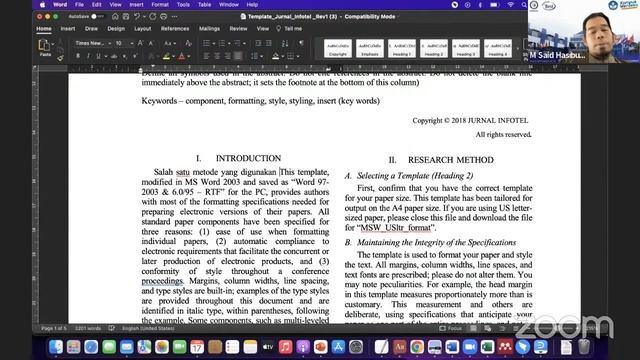Apply the Copyright style
Screen dimensions: 640x360
pyautogui.click(x=338, y=49)
